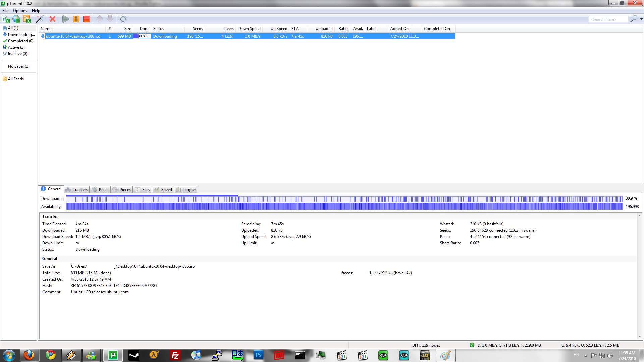Select the ubuntu-10.04-desktop-i386.iso torrent row
The image size is (644, 362).
click(248, 36)
